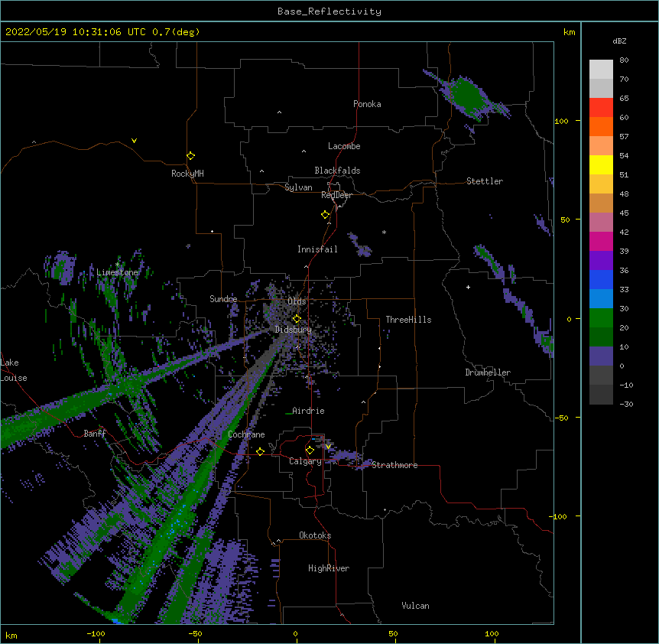Pick the slate purple 0-10 dBZ swatch
The height and width of the screenshot is (644, 659).
[601, 356]
